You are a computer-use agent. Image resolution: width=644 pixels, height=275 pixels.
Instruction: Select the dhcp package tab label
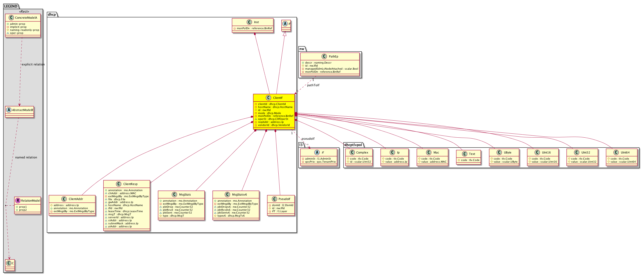click(52, 14)
